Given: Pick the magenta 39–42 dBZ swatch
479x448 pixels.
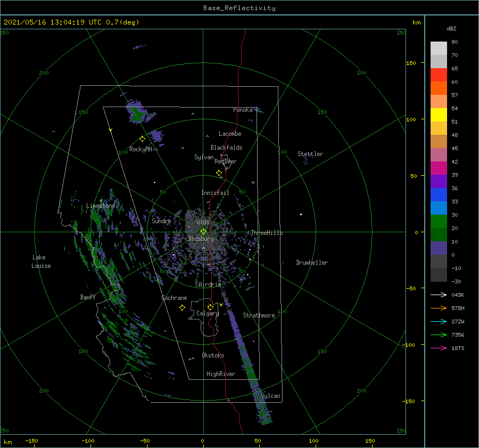Looking at the screenshot, I should point(439,168).
